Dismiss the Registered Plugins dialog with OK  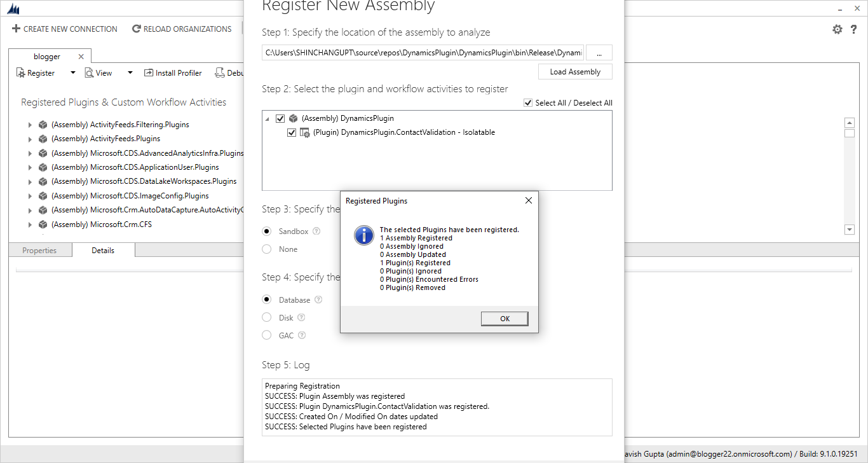pos(504,318)
